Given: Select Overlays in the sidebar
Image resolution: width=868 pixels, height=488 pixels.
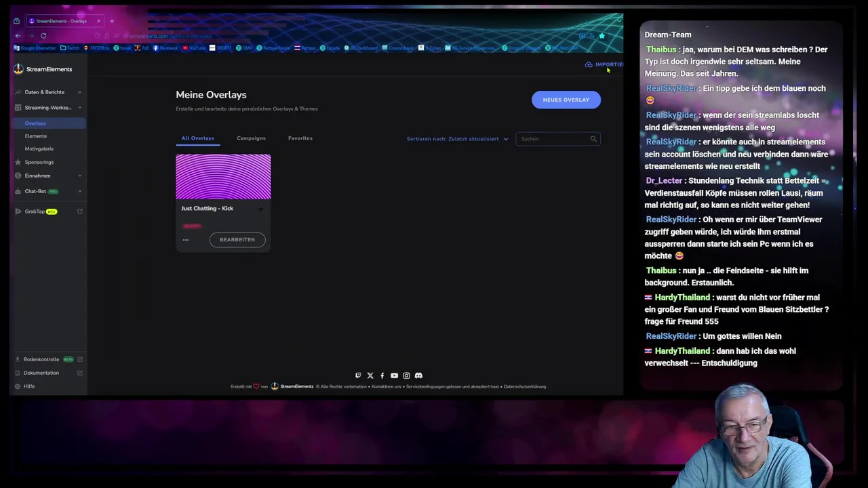Looking at the screenshot, I should [47, 123].
